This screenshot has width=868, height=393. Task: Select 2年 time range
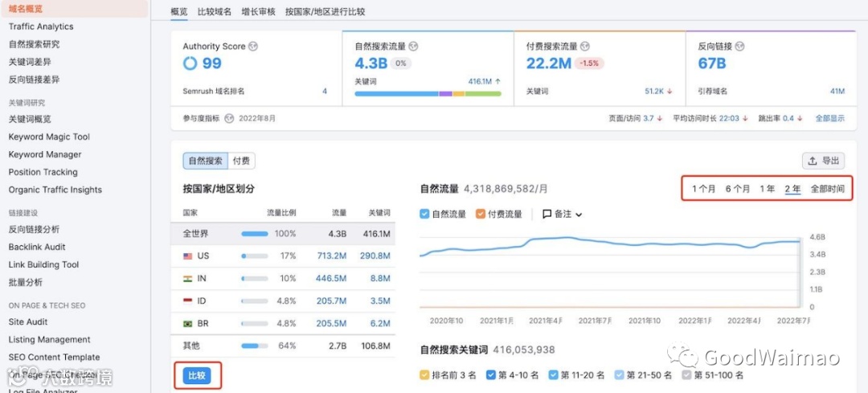tap(792, 189)
